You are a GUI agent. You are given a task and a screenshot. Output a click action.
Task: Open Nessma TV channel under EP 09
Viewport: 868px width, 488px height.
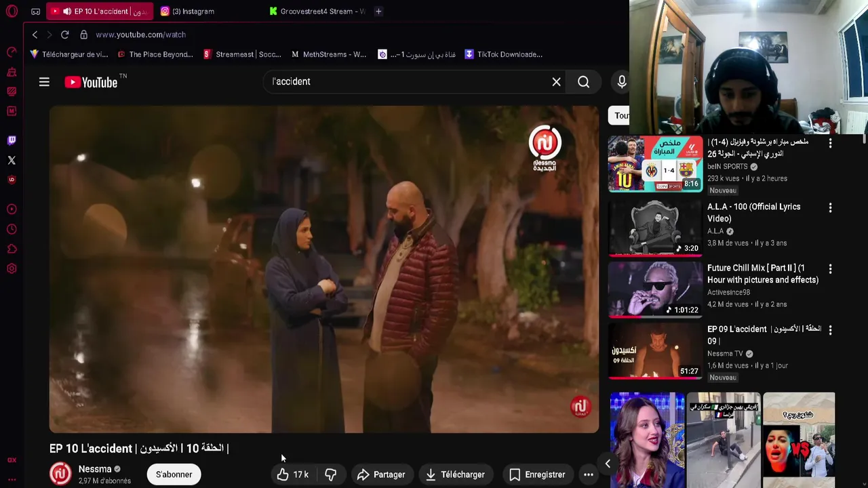[x=725, y=354]
